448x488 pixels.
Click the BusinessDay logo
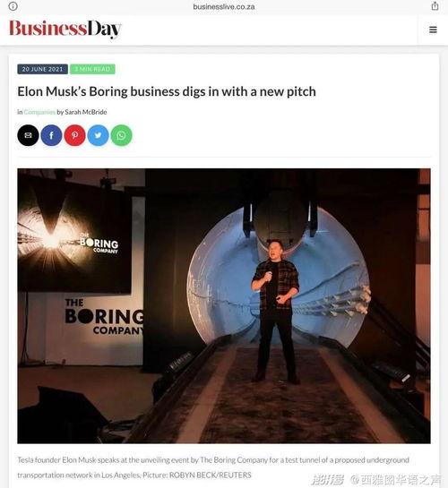click(65, 29)
